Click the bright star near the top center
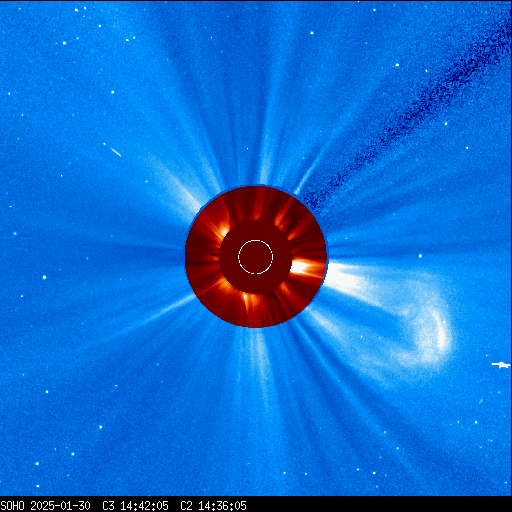This screenshot has width=512, height=512. (x=312, y=33)
